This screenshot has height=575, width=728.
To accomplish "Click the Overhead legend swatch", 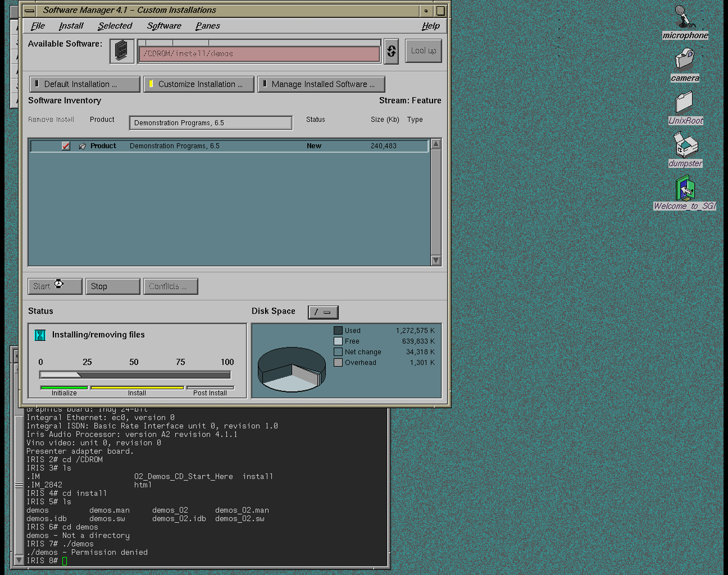I will (x=338, y=363).
